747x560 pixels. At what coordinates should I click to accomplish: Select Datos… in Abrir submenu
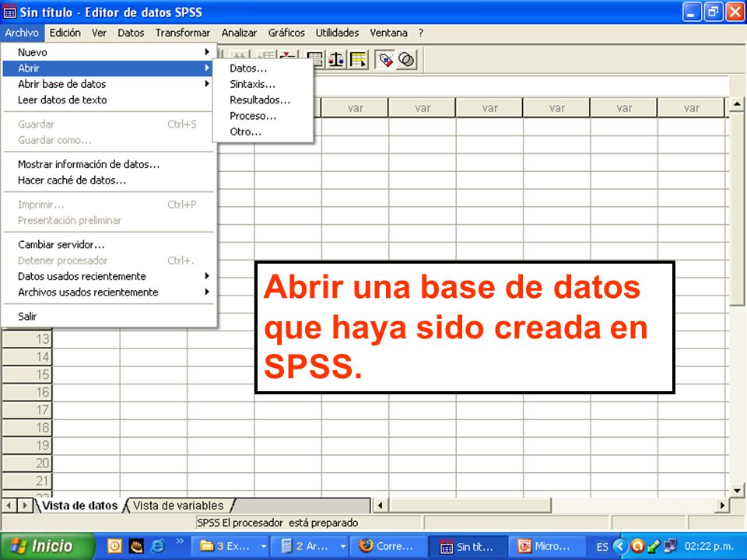point(263,68)
